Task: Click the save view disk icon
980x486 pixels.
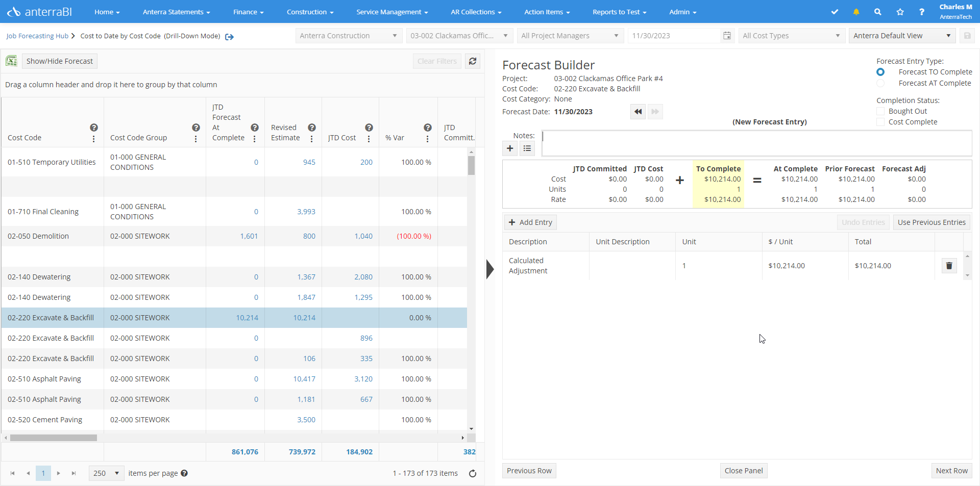Action: 967,36
